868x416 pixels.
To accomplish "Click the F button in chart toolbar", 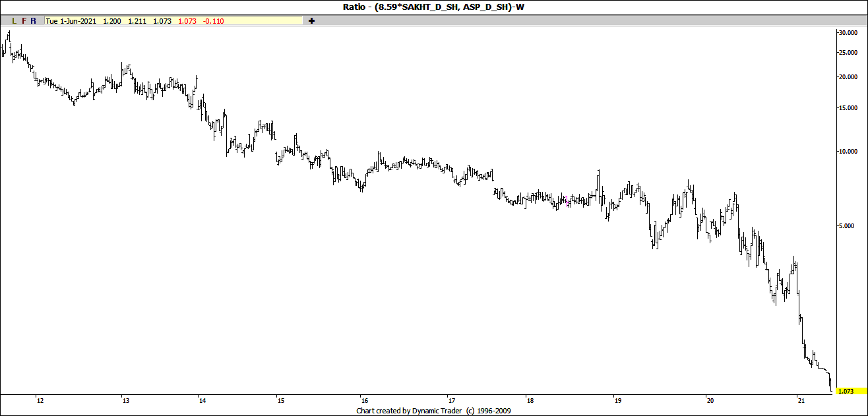I will coord(24,21).
